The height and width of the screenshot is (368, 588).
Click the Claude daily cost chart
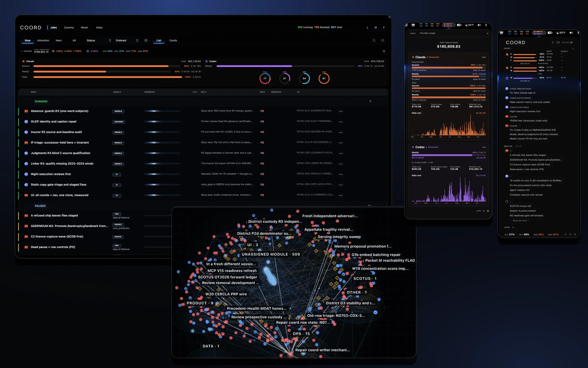(449, 125)
